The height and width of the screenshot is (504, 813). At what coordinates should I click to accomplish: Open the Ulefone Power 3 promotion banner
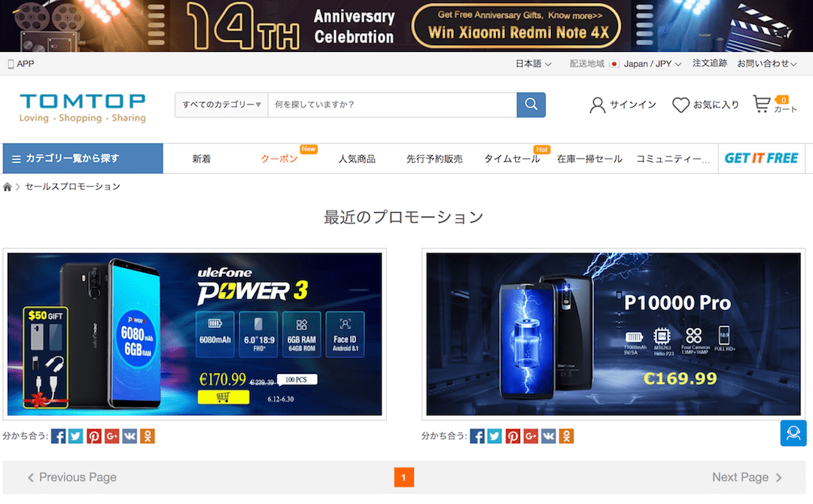pyautogui.click(x=194, y=334)
